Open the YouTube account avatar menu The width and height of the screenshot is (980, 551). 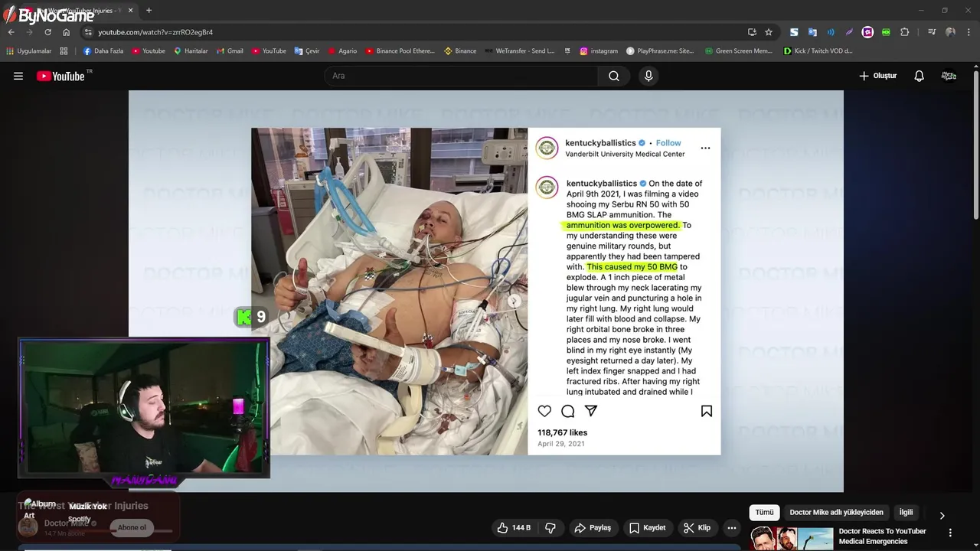coord(949,76)
